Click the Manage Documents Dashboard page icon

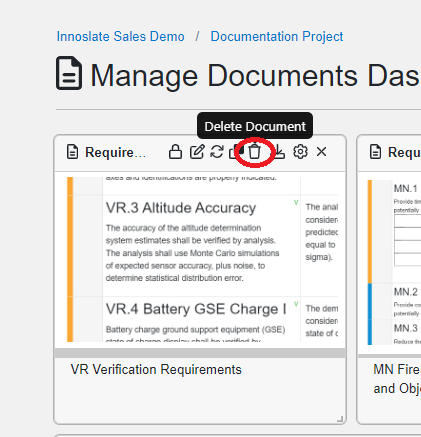69,73
